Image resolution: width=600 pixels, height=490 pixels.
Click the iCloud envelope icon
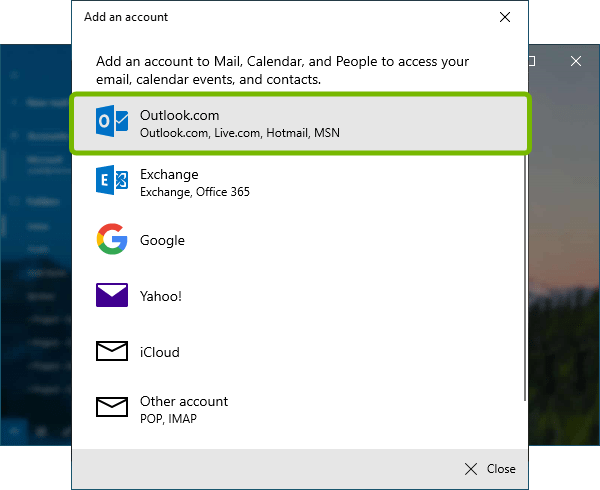coord(112,351)
